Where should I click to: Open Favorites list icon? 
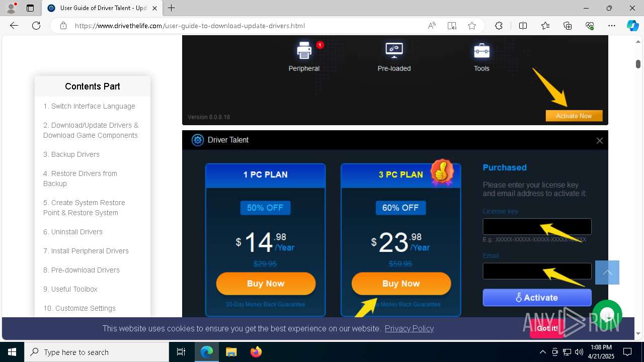pos(545,26)
